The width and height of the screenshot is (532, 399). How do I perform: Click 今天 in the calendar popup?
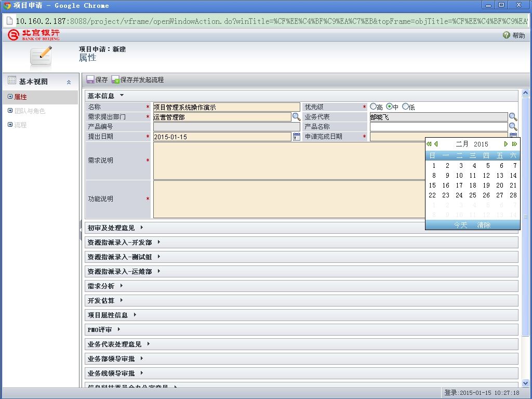(460, 225)
